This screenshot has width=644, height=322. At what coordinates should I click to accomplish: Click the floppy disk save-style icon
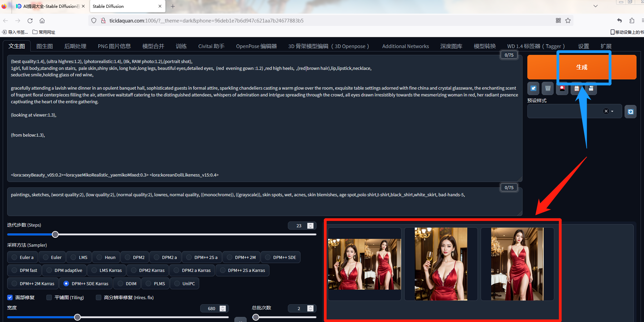click(x=591, y=89)
